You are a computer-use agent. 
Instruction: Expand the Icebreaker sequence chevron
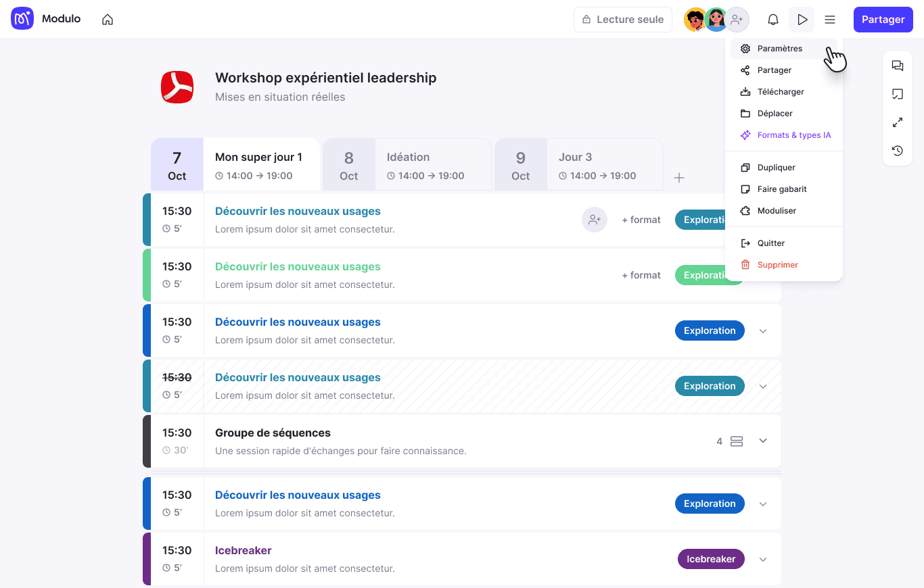[x=763, y=560]
